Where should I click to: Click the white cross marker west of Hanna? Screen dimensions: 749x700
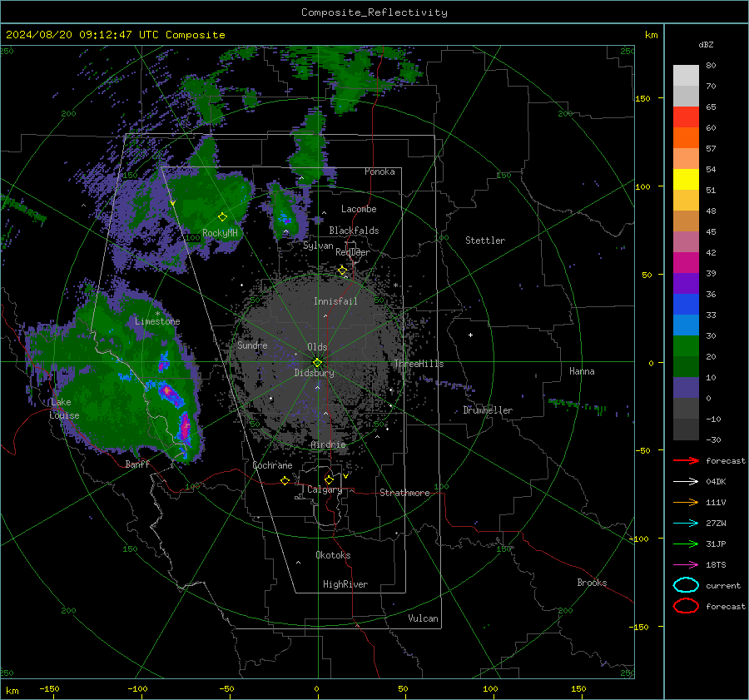[470, 335]
